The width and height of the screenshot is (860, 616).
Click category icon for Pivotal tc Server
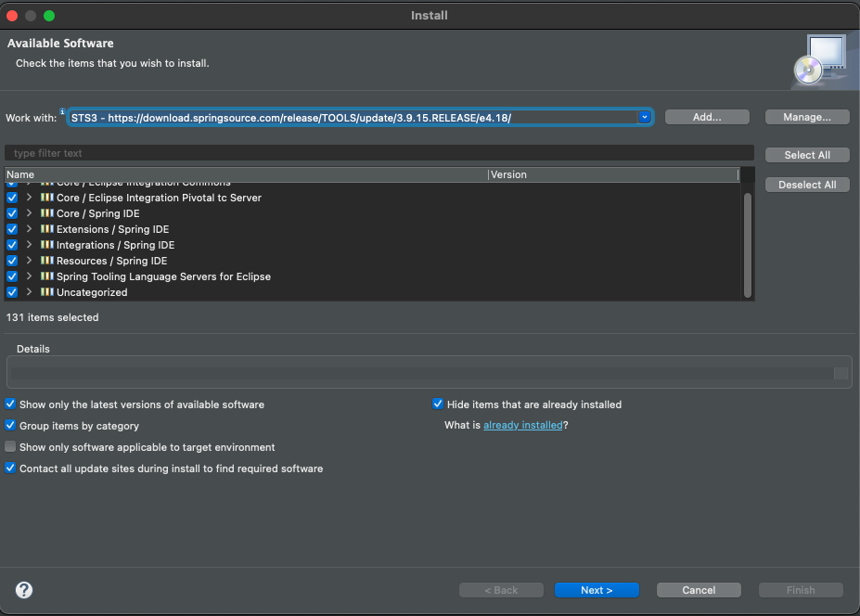pos(47,197)
